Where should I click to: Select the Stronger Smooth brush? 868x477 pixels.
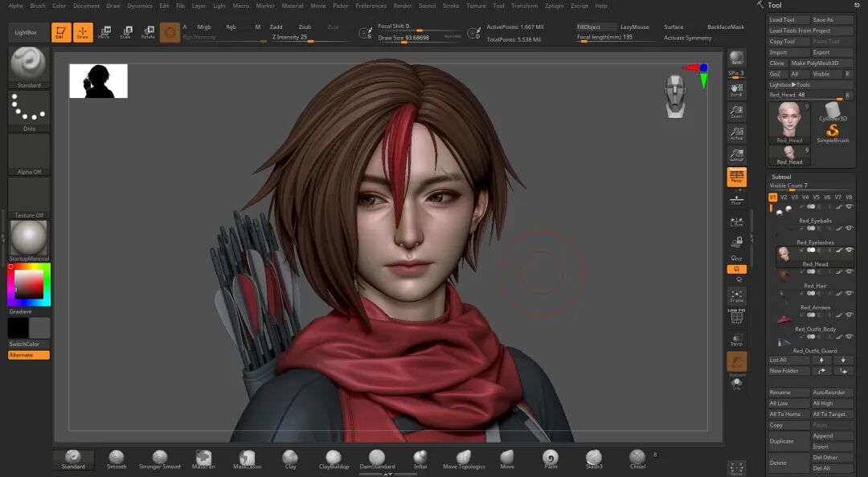tap(159, 459)
